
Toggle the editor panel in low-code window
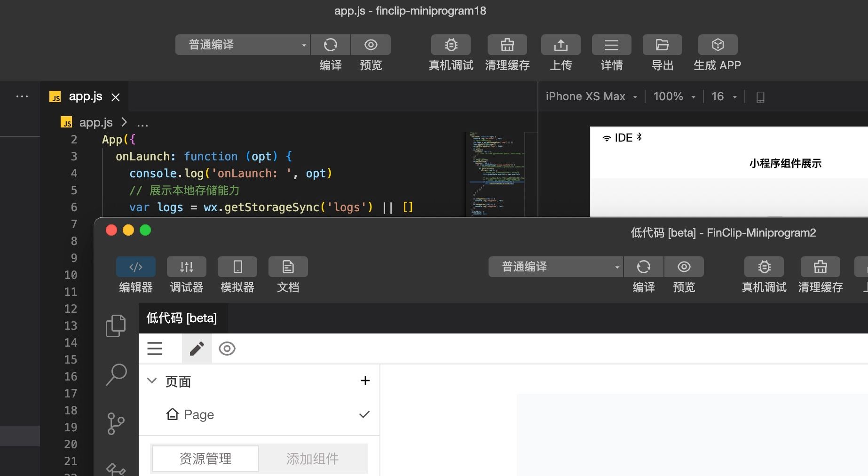point(136,267)
